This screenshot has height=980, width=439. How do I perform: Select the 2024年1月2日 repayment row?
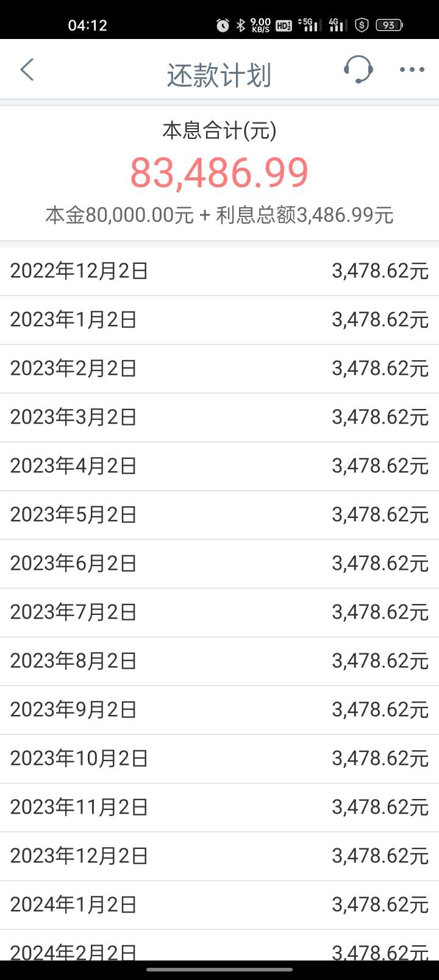tap(220, 905)
